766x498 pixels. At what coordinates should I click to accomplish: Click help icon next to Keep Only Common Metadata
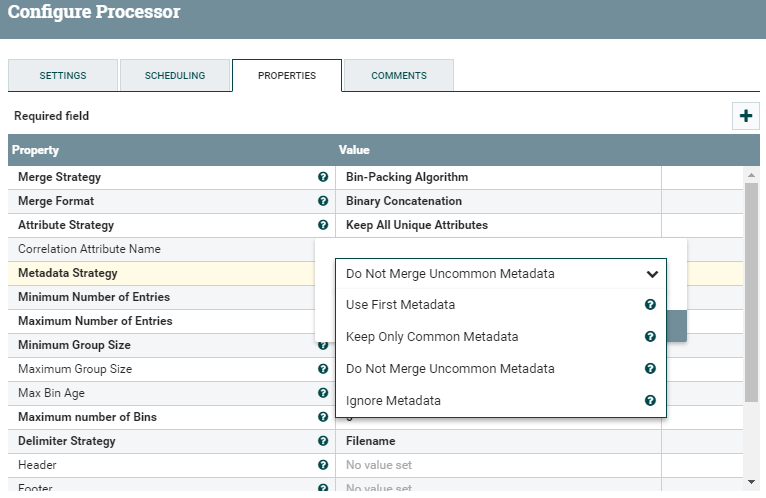click(650, 337)
